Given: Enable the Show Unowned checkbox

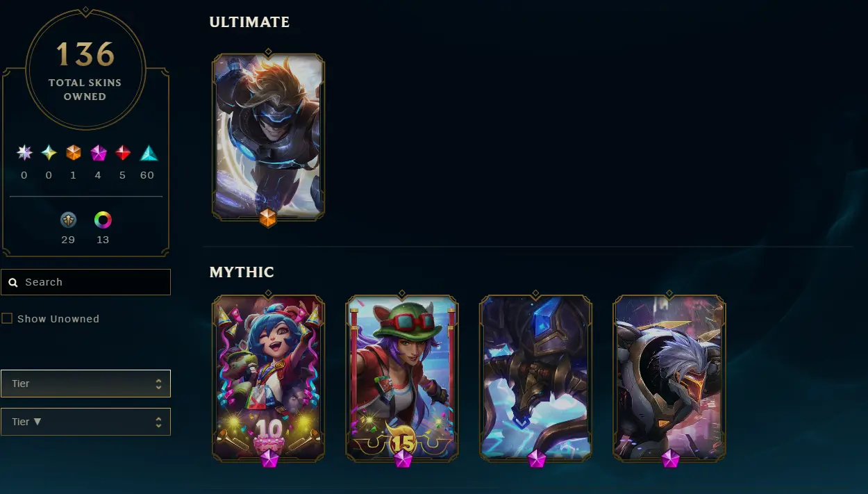Looking at the screenshot, I should click(7, 318).
